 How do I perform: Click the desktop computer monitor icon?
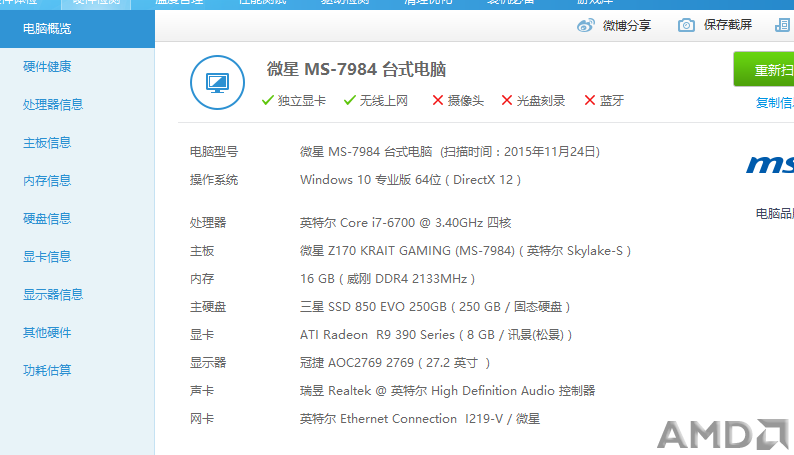tap(218, 82)
